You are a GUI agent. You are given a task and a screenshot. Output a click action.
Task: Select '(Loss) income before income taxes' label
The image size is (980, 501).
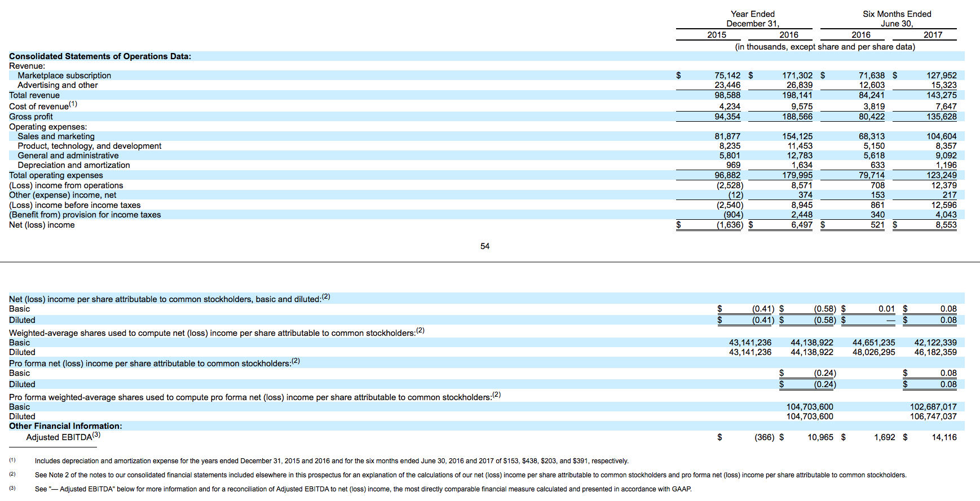75,205
